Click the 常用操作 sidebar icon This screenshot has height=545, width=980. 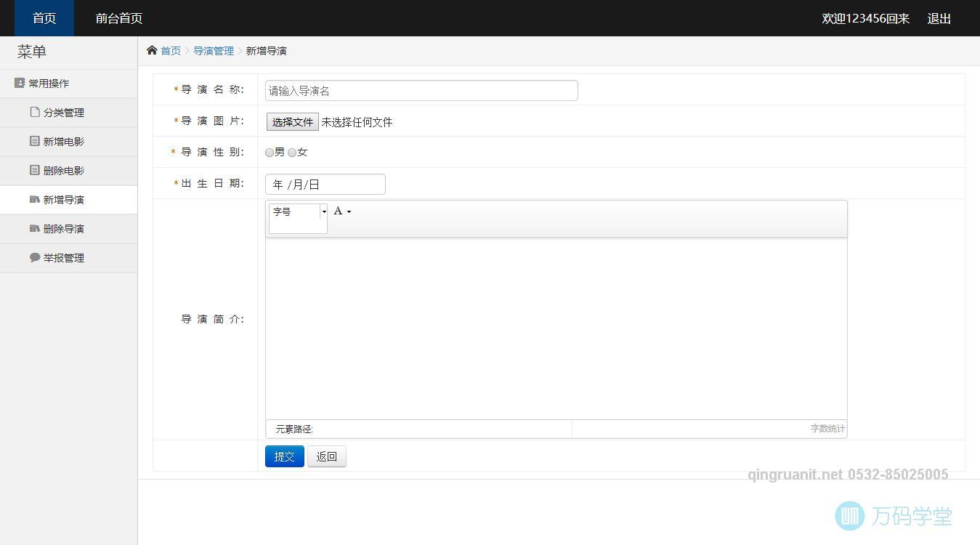(19, 83)
